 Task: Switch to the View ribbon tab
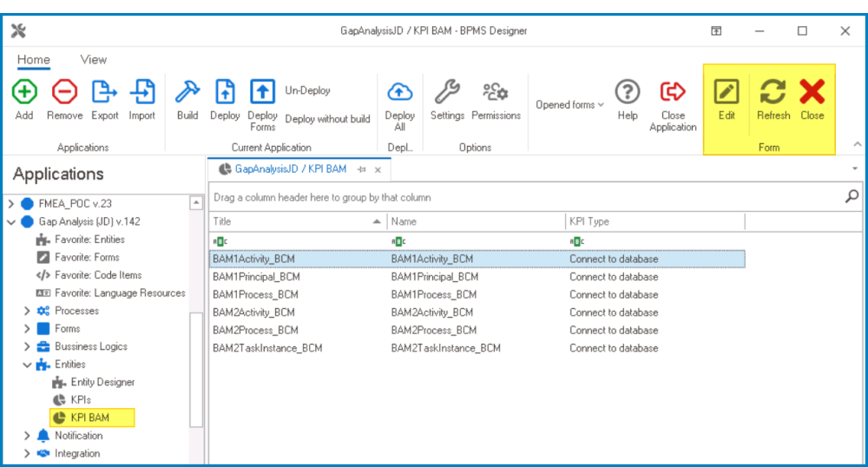(x=93, y=60)
